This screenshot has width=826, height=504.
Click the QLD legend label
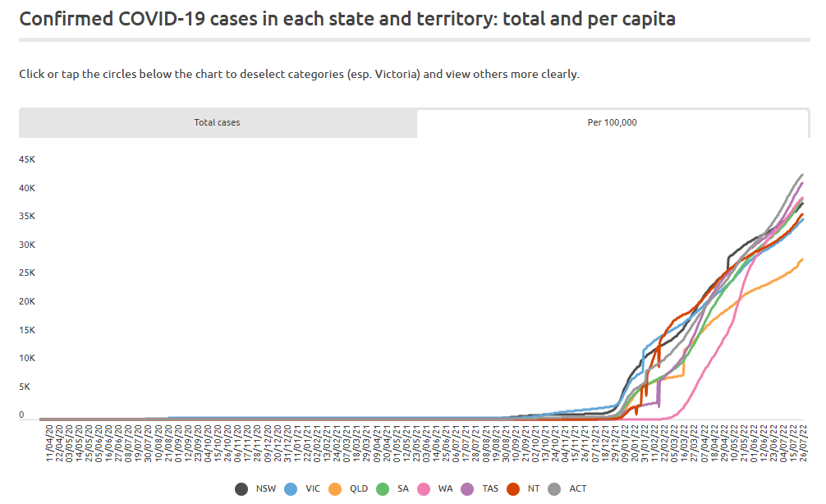359,488
